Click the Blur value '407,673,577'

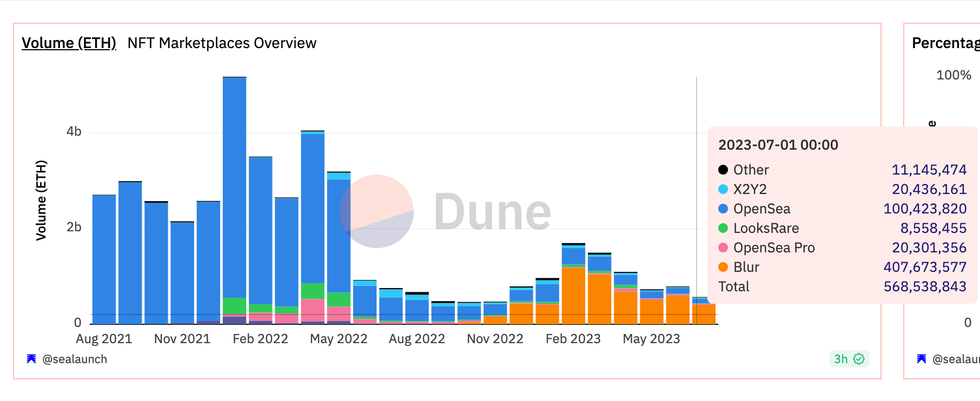[x=925, y=267]
